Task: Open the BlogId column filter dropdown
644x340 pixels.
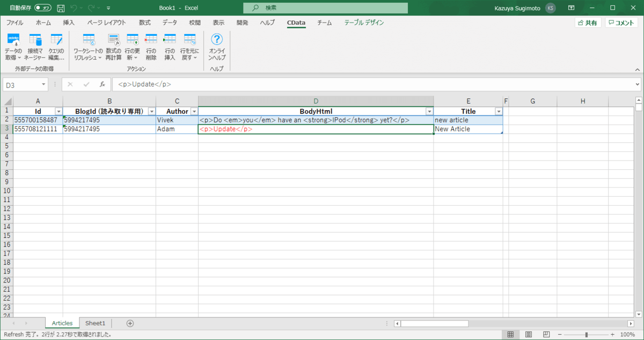Action: (151, 111)
